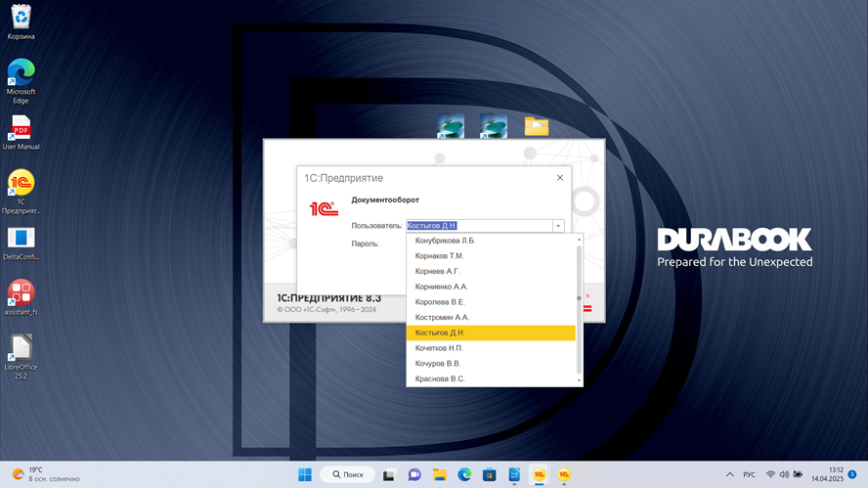
Task: Select user Конубрикова Л.Б. from the list
Action: (x=491, y=241)
